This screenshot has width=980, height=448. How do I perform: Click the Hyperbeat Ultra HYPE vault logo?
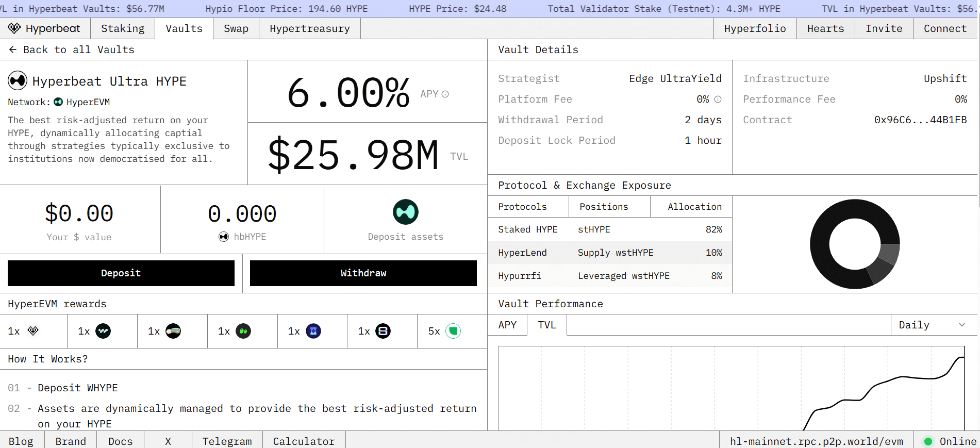18,80
